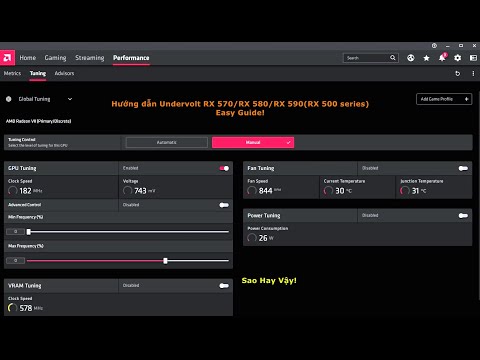Open the Home tab
This screenshot has height=360, width=480.
tap(28, 58)
